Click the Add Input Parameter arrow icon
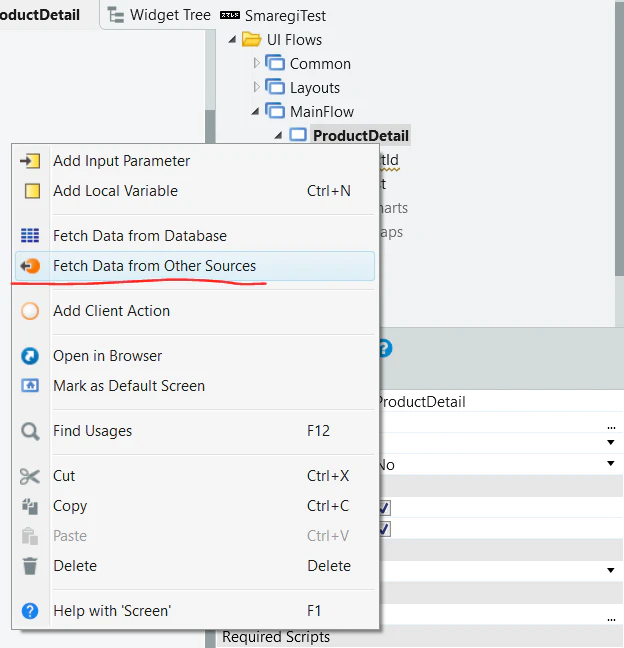The height and width of the screenshot is (648, 624). click(30, 161)
